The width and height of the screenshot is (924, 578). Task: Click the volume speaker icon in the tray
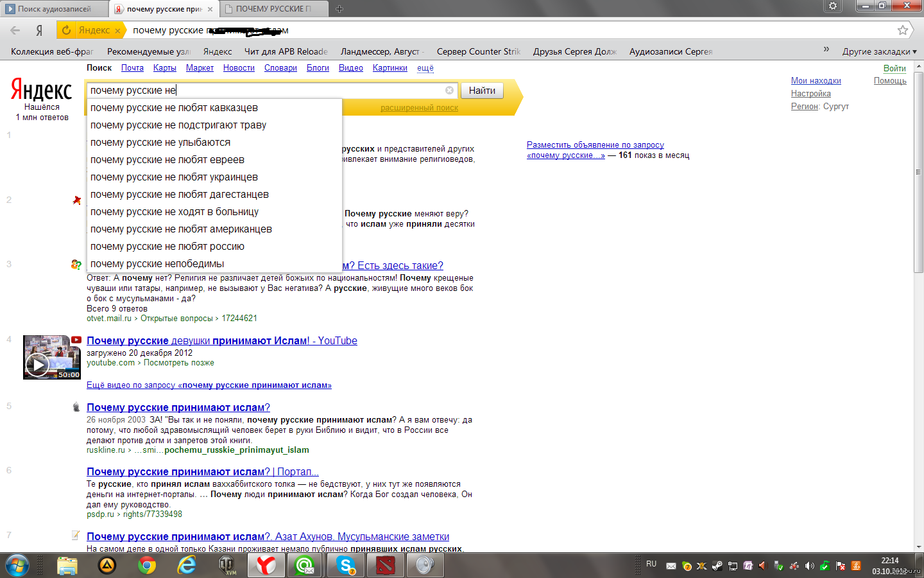tap(810, 566)
